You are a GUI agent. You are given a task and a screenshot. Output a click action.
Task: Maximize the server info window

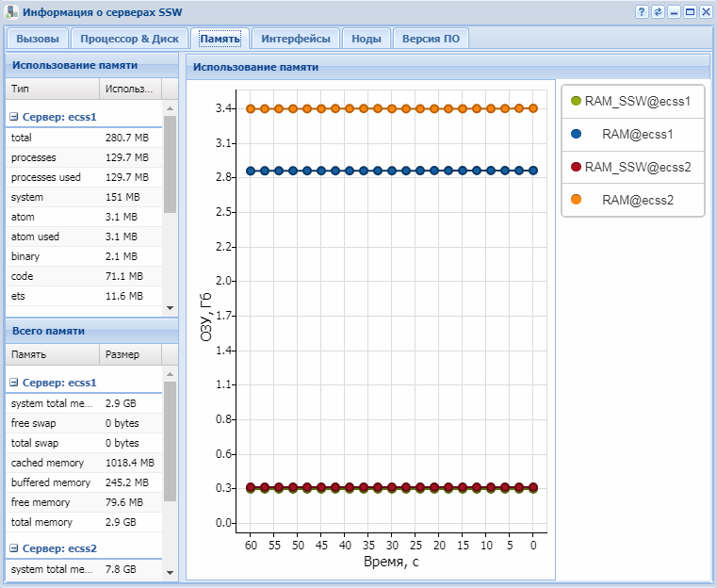pos(690,12)
